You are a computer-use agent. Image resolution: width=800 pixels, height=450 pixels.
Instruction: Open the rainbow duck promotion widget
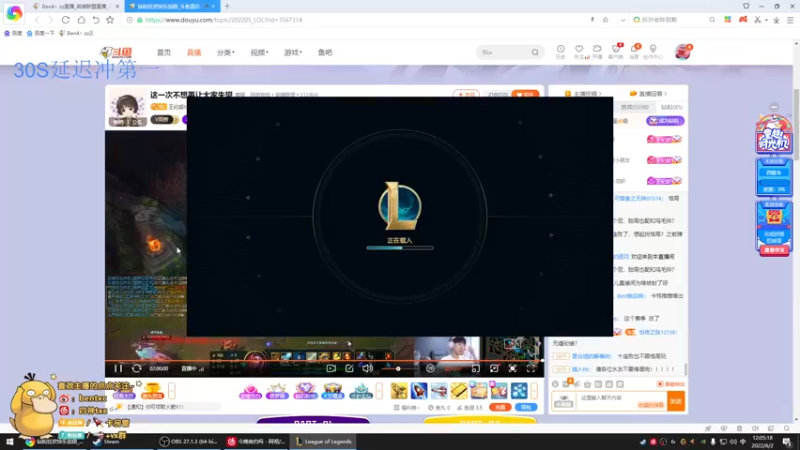[773, 134]
